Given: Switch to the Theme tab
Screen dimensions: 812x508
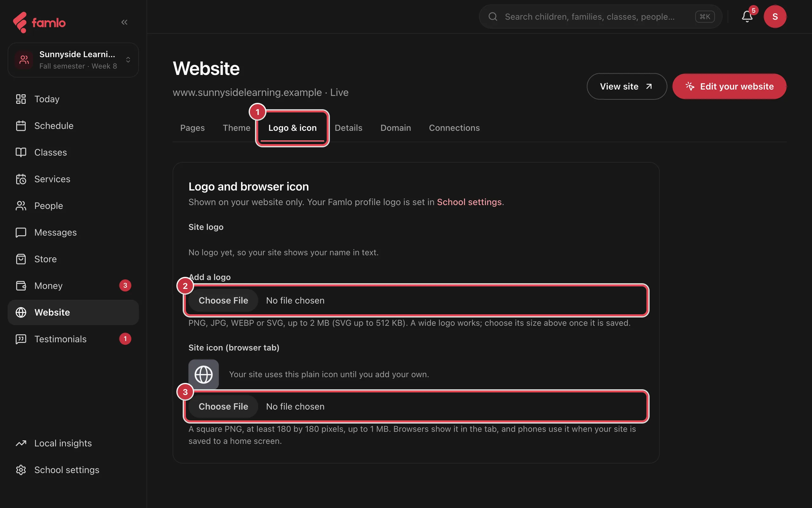Looking at the screenshot, I should tap(237, 128).
